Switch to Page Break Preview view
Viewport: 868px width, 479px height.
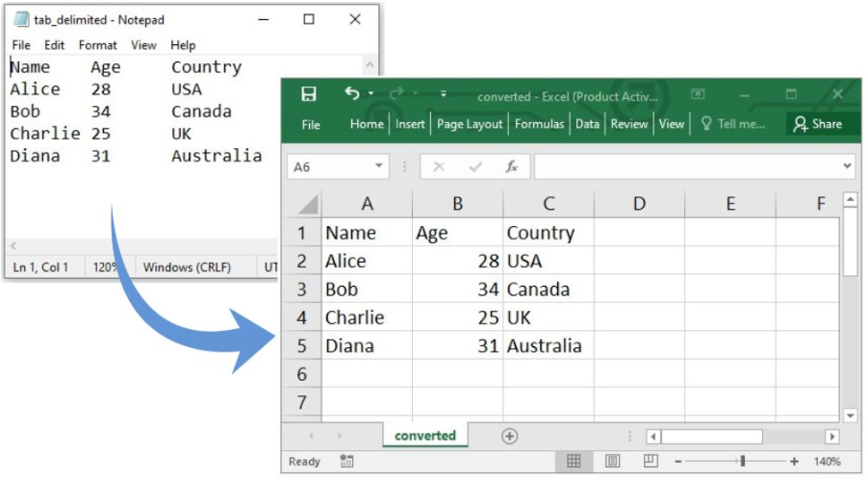651,462
